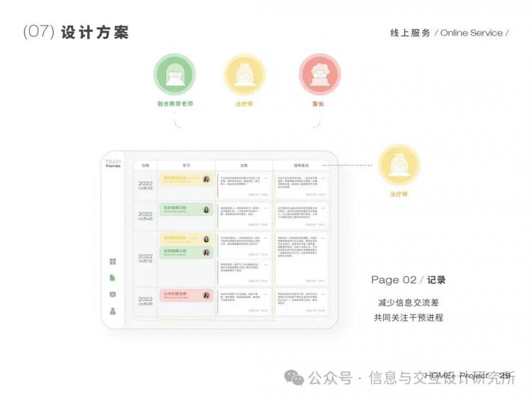This screenshot has width=532, height=399.
Task: Click the '共同关注干预进程' text line
Action: click(x=408, y=317)
